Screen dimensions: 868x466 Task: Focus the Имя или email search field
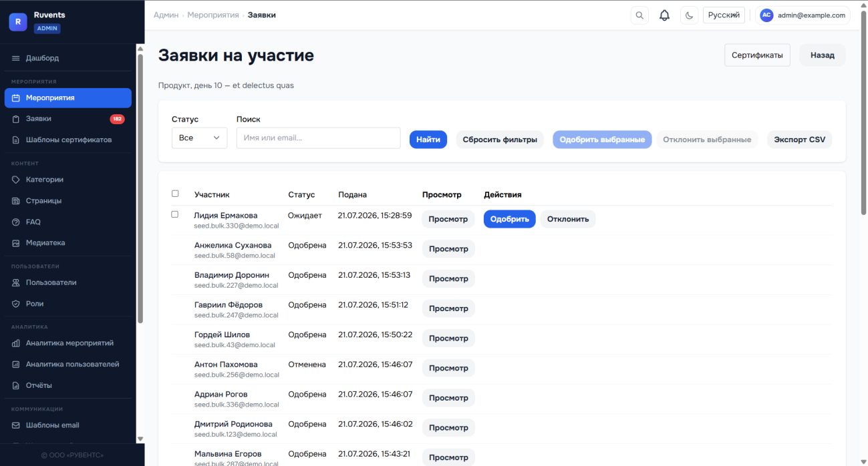(318, 138)
